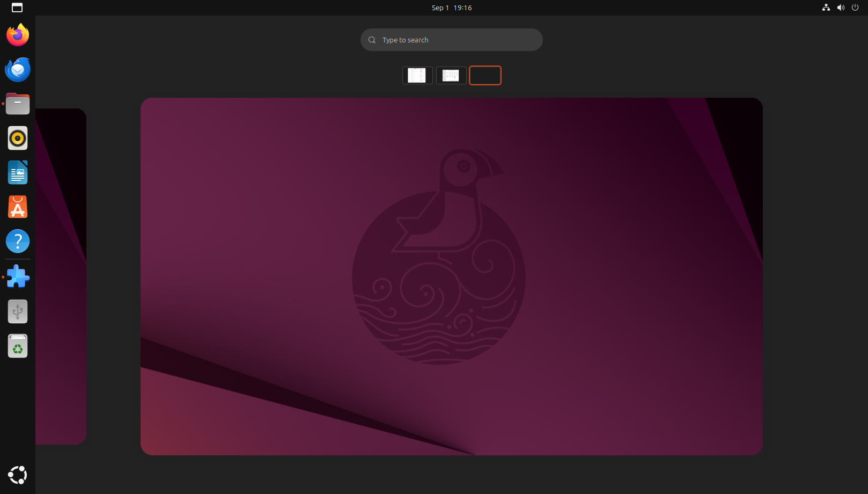Open the Help application
The height and width of the screenshot is (494, 868).
18,241
